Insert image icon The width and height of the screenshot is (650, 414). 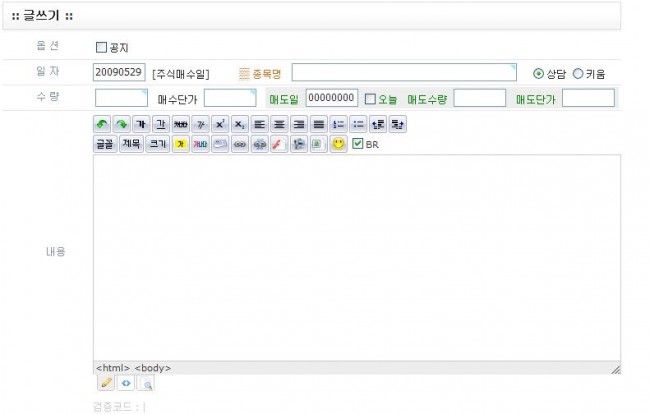pyautogui.click(x=318, y=144)
